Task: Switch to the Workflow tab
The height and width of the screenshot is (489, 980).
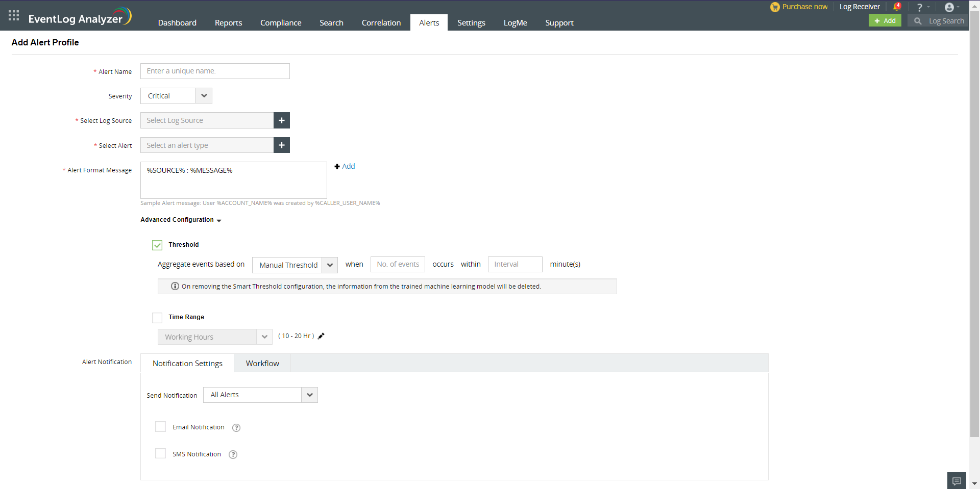Action: (262, 364)
